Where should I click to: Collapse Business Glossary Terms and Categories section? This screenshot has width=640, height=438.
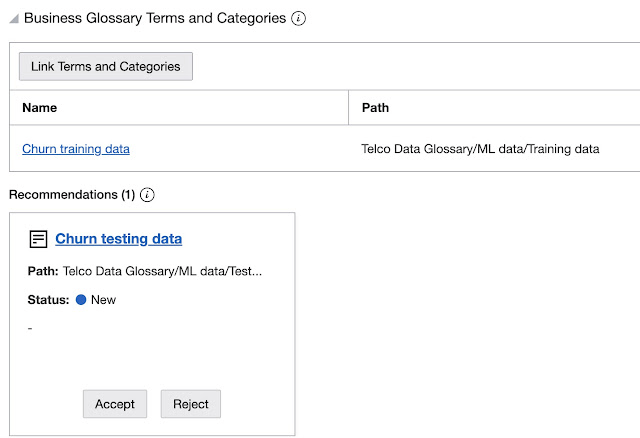(x=14, y=19)
